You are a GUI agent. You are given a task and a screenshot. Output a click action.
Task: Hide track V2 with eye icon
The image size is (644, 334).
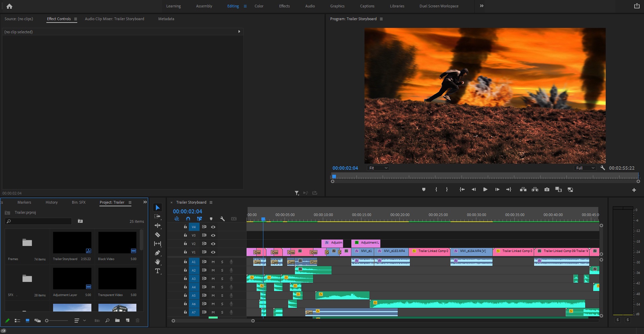click(213, 244)
